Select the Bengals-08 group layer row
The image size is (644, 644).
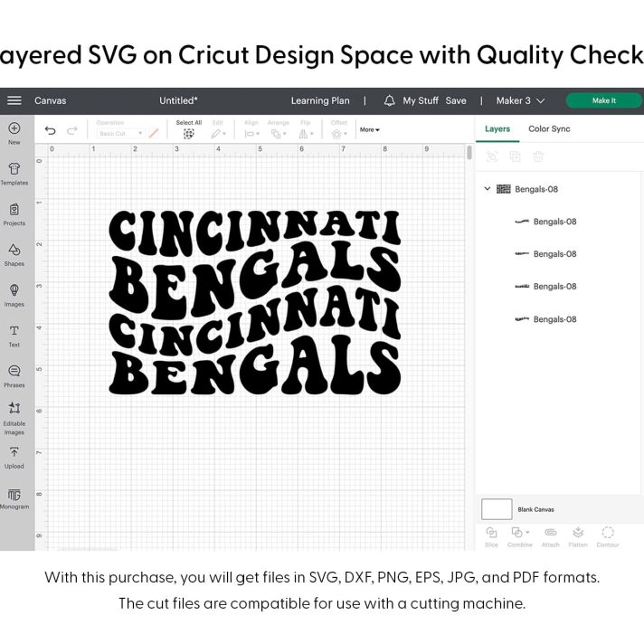(x=559, y=189)
